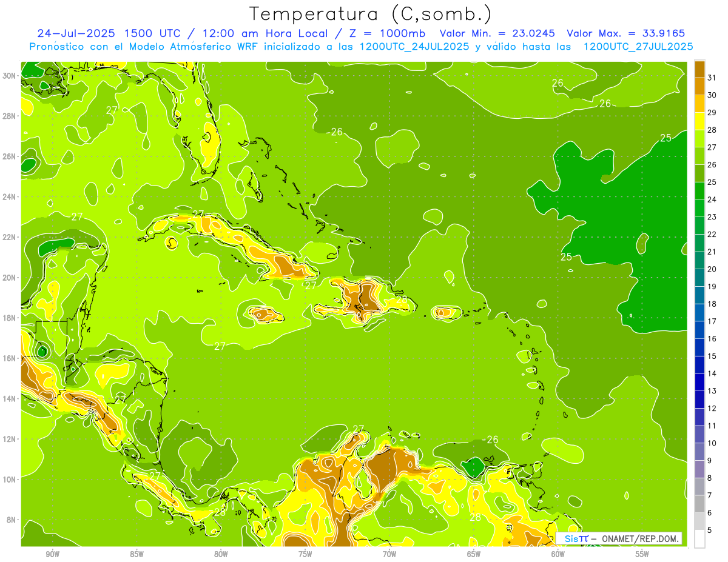
Task: Click the brown colorbar swatch above 31
Action: 699,69
